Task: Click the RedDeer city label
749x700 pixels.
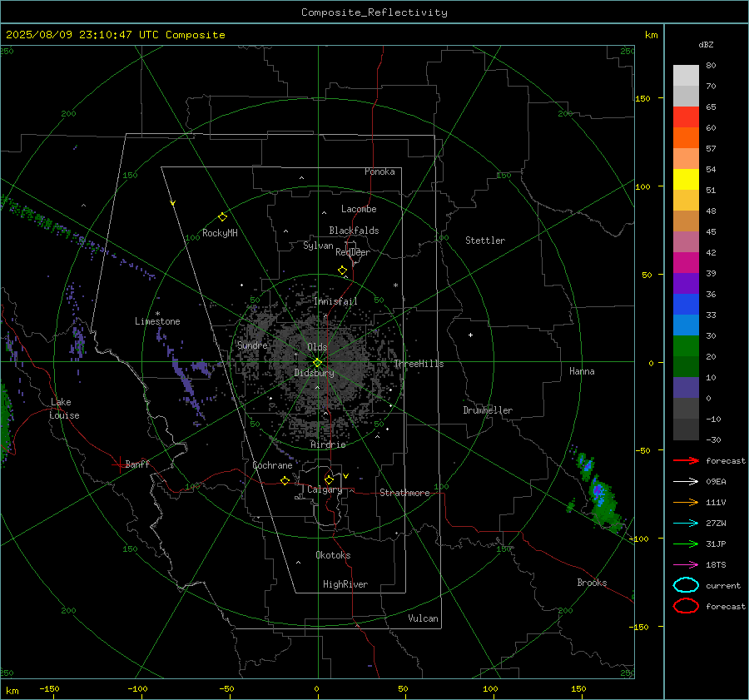Action: (x=353, y=252)
